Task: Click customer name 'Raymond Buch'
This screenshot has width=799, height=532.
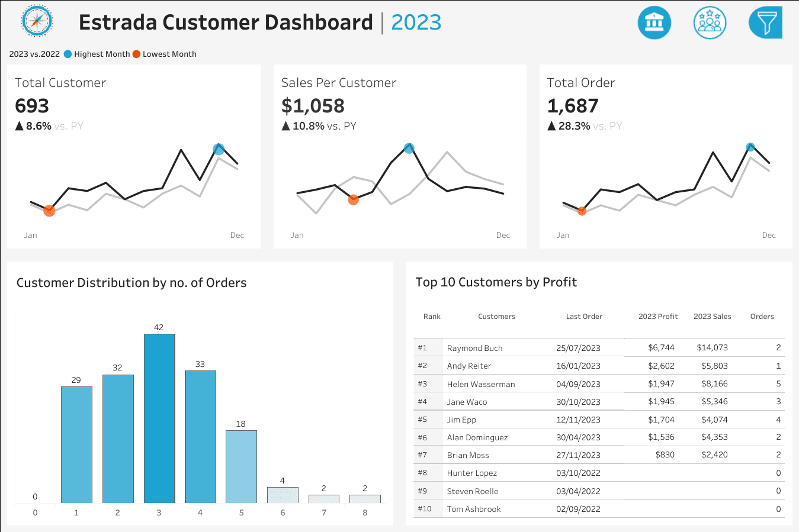Action: [x=475, y=347]
